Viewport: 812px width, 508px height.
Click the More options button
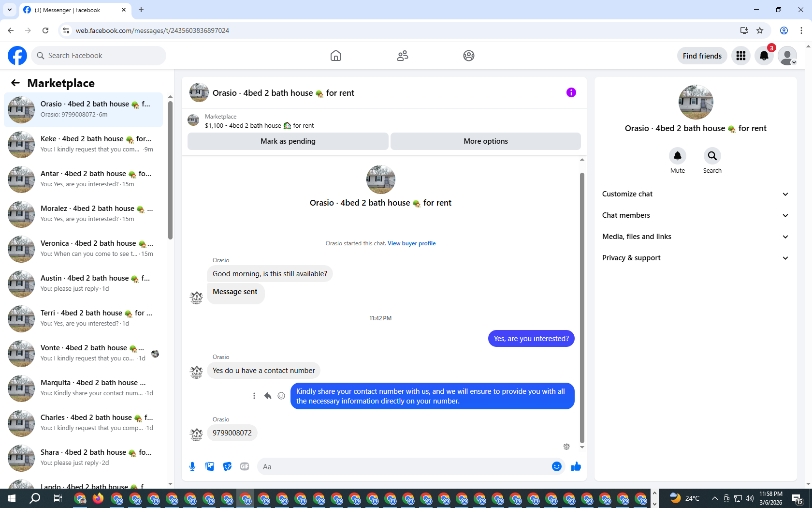pos(486,141)
